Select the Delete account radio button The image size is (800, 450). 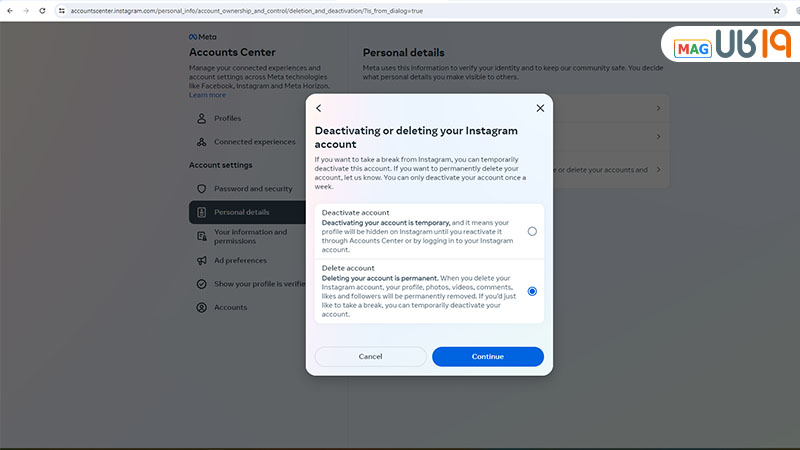[x=532, y=291]
